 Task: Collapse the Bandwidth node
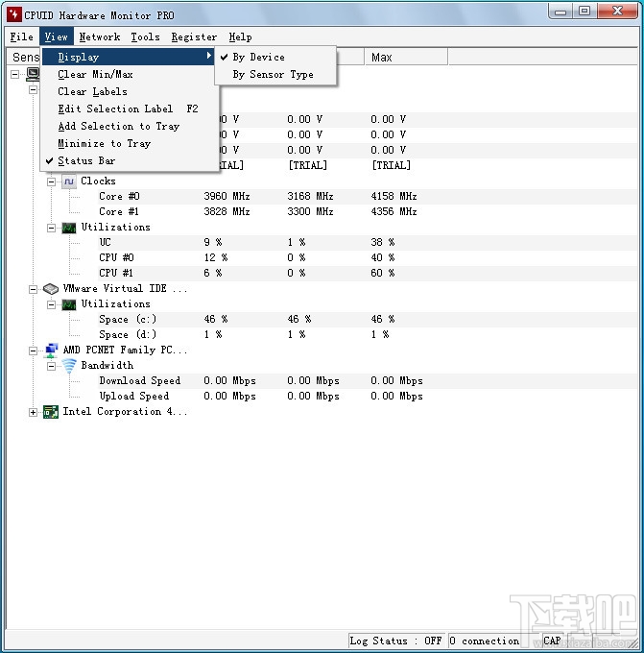pyautogui.click(x=51, y=366)
